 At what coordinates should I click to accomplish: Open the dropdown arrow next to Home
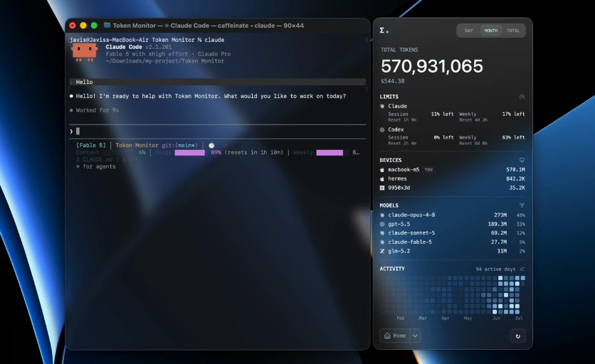coord(415,336)
